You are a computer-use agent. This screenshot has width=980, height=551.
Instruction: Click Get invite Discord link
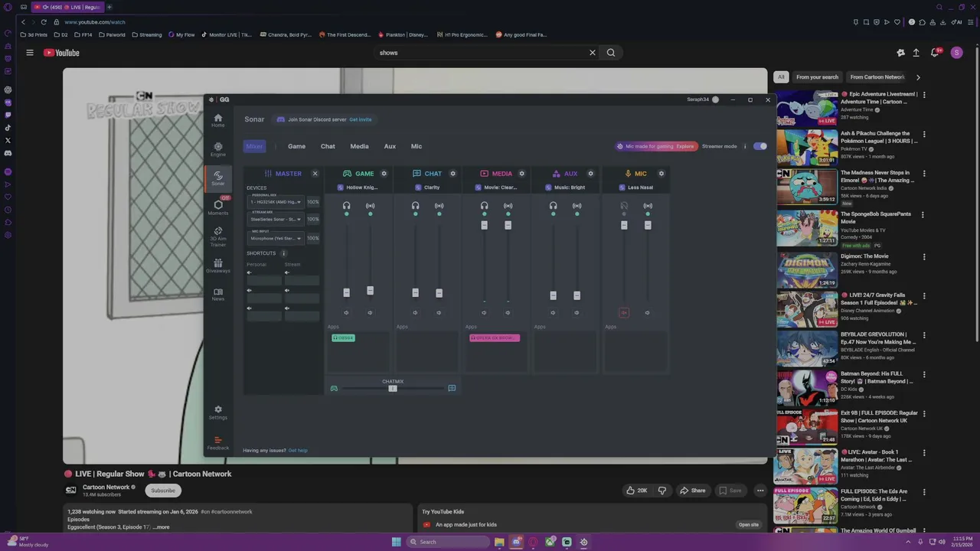tap(361, 119)
